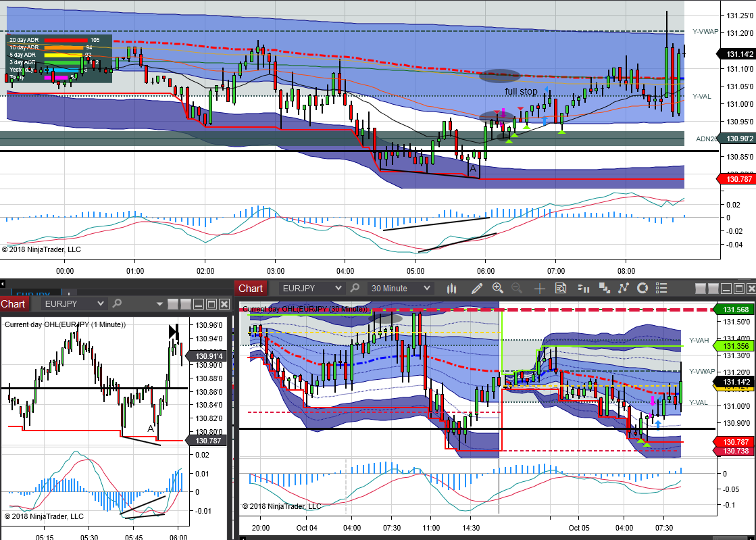This screenshot has width=756, height=540.
Task: Close the 30 Minute chart window
Action: (751, 289)
